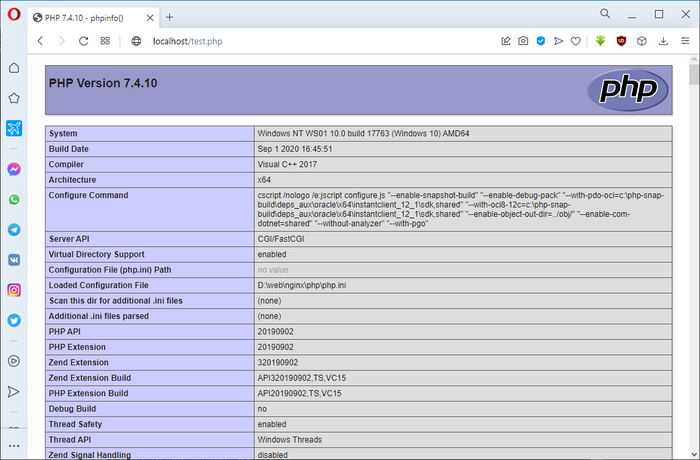Screen dimensions: 700x460
Task: Open a new tab with plus button
Action: click(x=169, y=17)
